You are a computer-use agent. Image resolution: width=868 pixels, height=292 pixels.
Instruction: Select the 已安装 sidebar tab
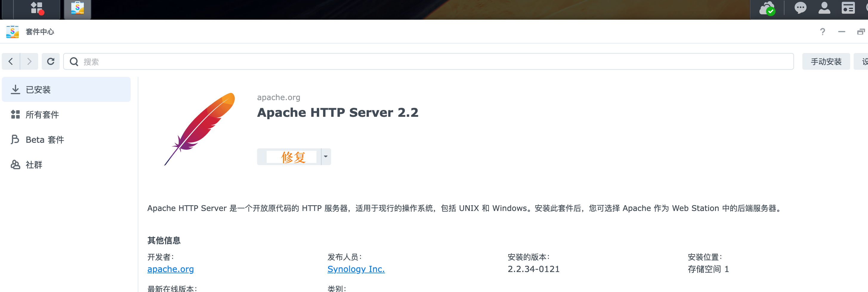(66, 89)
